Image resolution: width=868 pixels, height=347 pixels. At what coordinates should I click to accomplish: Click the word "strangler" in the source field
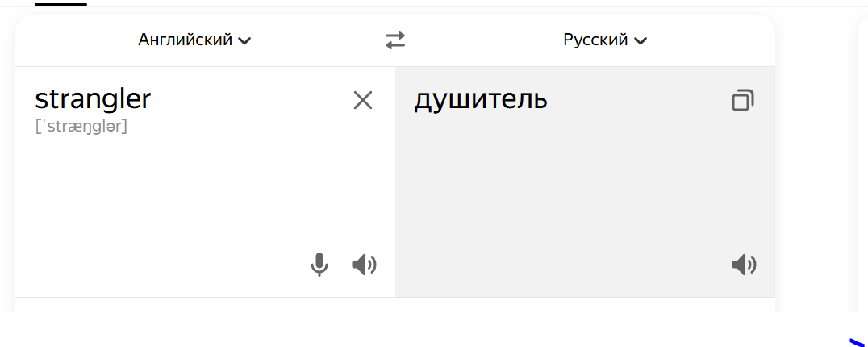93,99
